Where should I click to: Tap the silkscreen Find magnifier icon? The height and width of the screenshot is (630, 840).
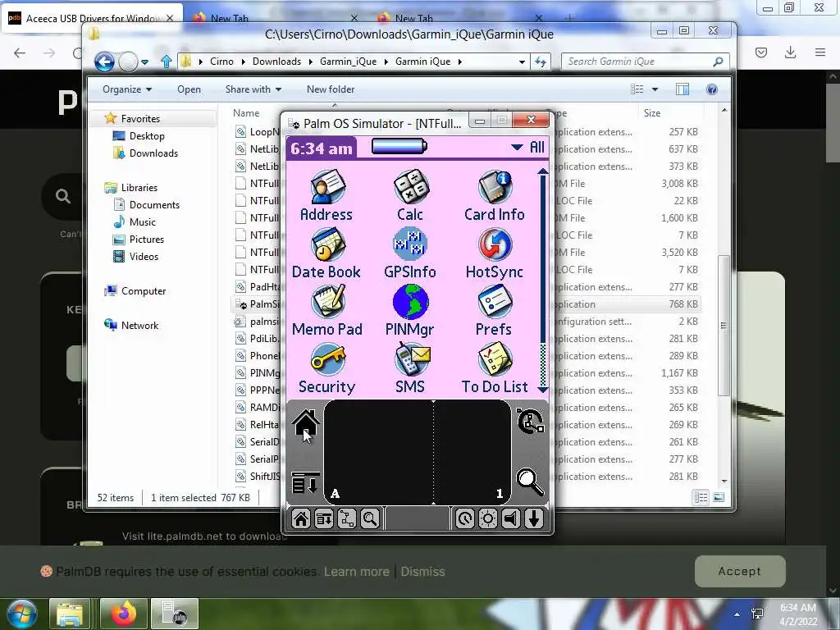click(531, 482)
